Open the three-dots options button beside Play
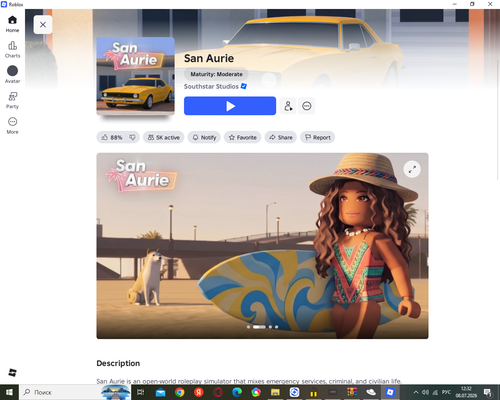This screenshot has width=500, height=400. coord(306,106)
